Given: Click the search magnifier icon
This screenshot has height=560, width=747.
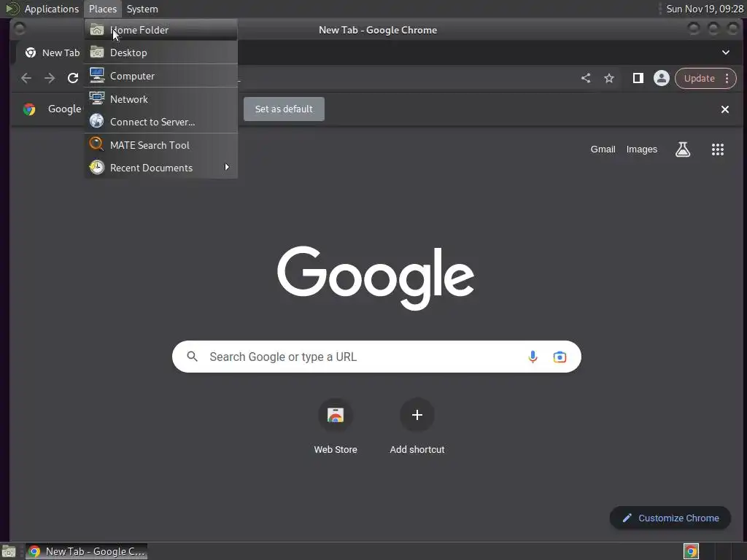Looking at the screenshot, I should 192,357.
